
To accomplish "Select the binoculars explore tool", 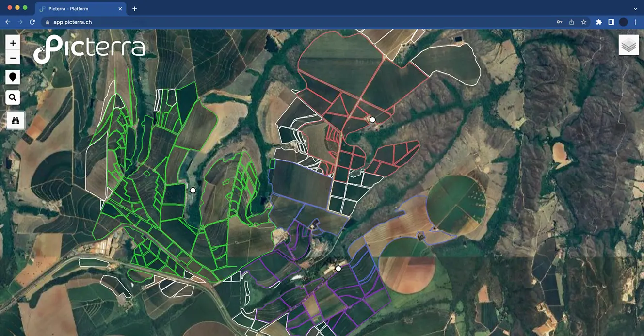I will click(x=16, y=120).
